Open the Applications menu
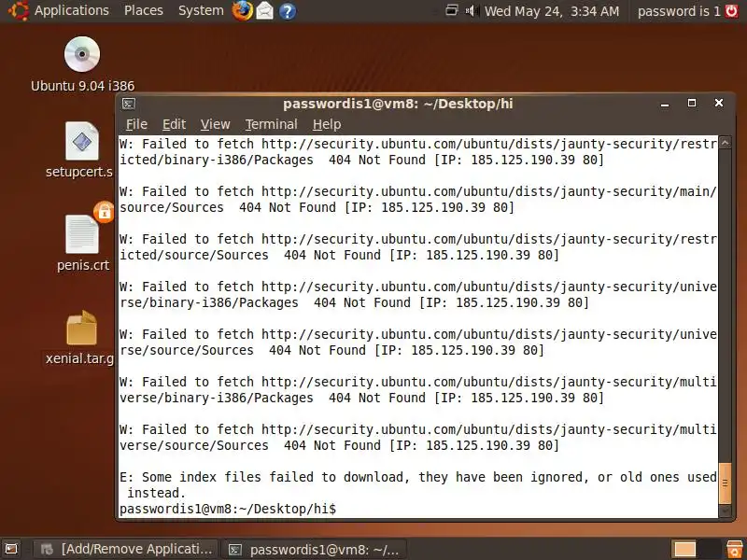The image size is (747, 560). click(x=72, y=10)
